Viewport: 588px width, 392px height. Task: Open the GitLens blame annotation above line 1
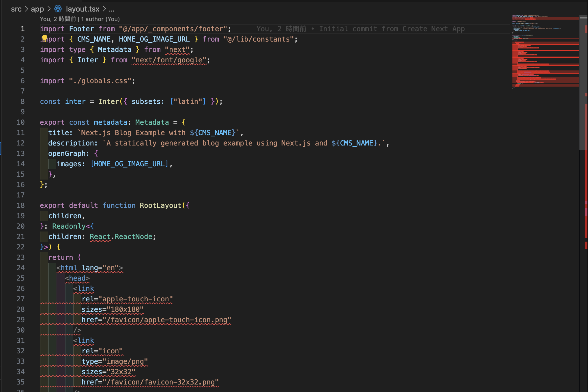58,19
